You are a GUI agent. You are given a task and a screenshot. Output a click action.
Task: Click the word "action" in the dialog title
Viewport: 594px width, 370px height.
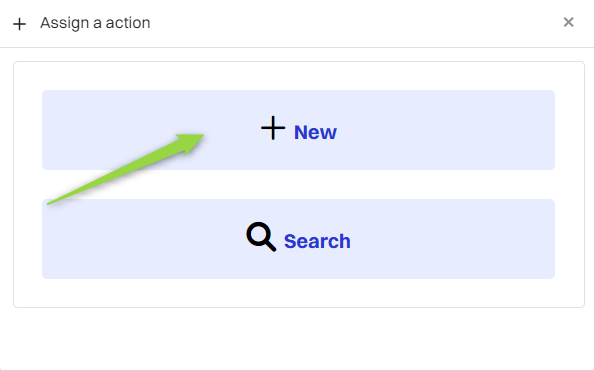(128, 23)
